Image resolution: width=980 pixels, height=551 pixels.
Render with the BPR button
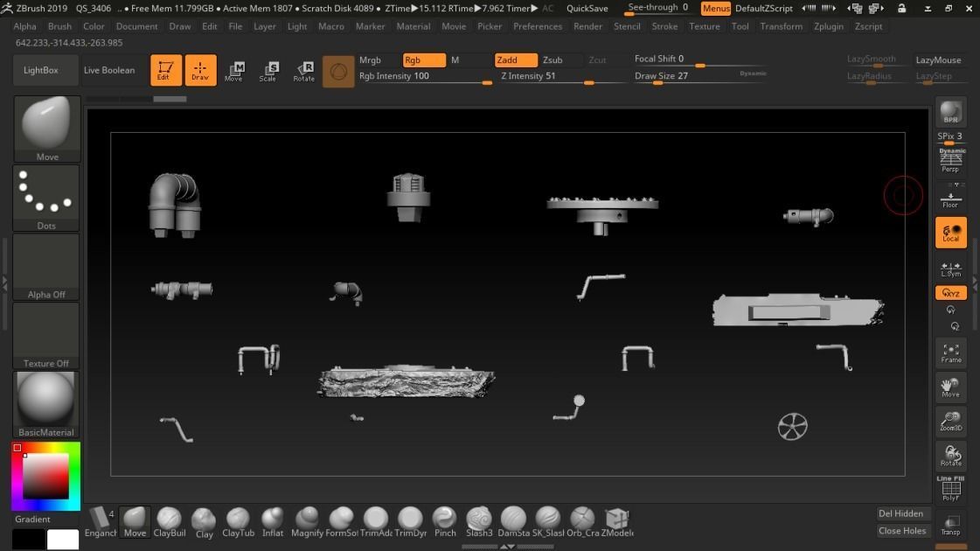pos(950,113)
